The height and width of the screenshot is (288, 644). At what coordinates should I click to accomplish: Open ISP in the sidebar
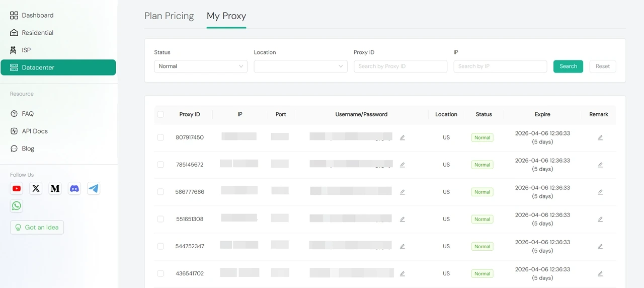tap(58, 50)
